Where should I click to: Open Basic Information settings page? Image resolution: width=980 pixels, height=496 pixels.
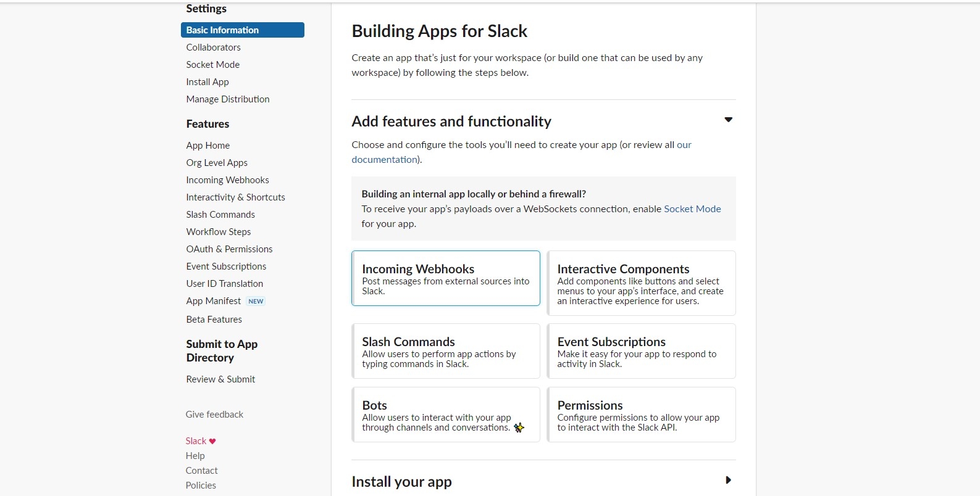point(243,30)
